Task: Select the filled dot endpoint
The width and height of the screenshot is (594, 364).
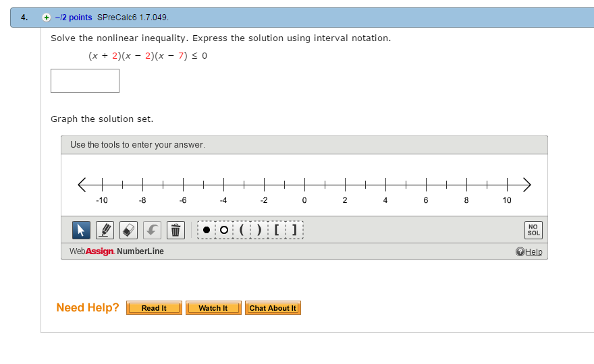Action: pos(207,230)
